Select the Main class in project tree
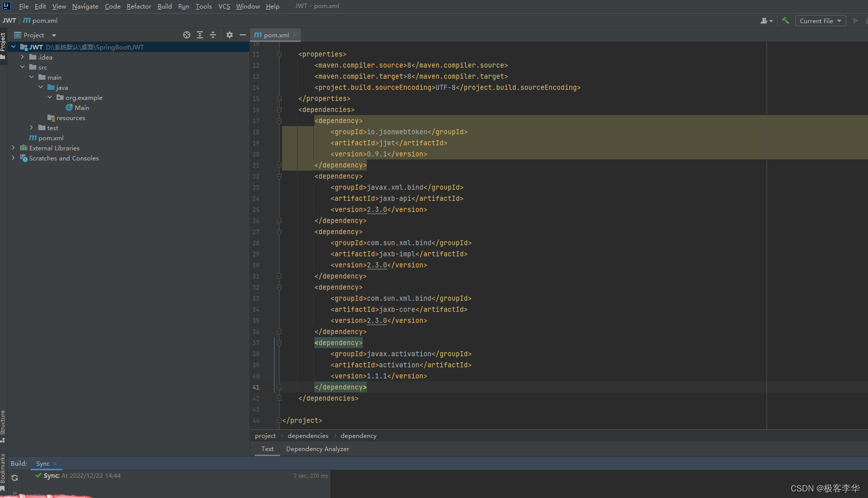Viewport: 868px width, 498px height. pyautogui.click(x=81, y=107)
